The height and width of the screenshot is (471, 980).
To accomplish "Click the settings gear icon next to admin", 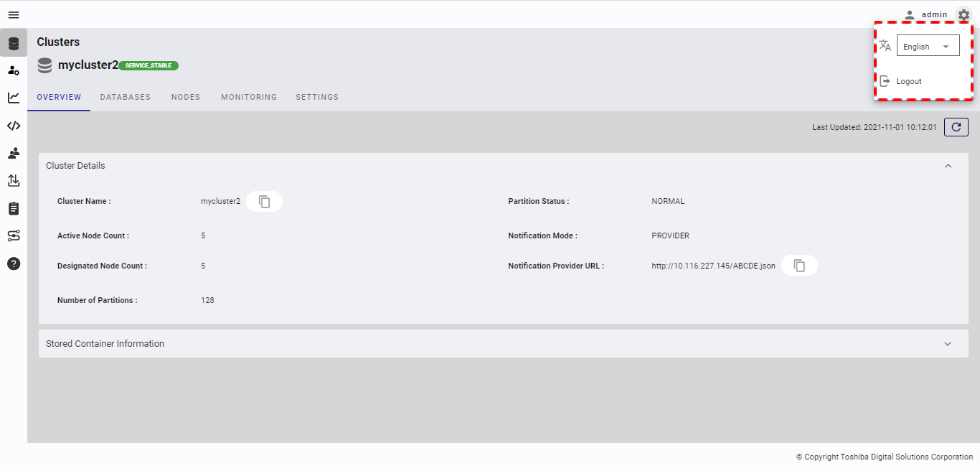I will tap(963, 14).
